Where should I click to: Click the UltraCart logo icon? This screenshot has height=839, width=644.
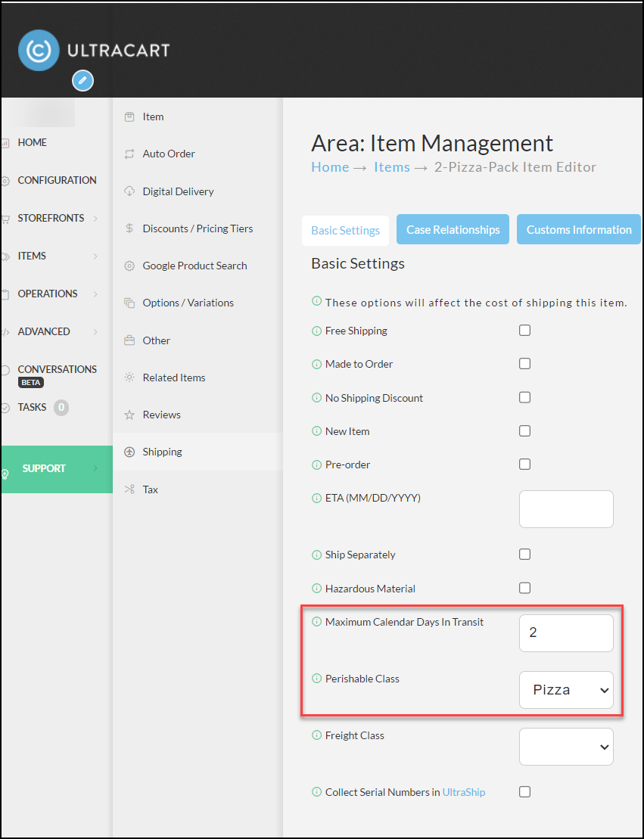click(39, 50)
